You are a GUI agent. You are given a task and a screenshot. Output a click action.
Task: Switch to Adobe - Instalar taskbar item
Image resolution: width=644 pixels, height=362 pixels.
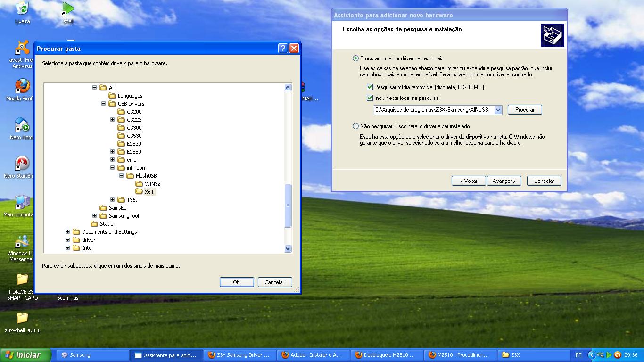pos(314,355)
